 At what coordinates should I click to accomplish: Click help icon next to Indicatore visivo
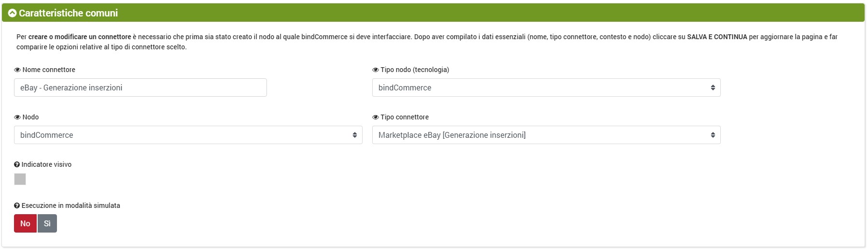click(x=17, y=165)
